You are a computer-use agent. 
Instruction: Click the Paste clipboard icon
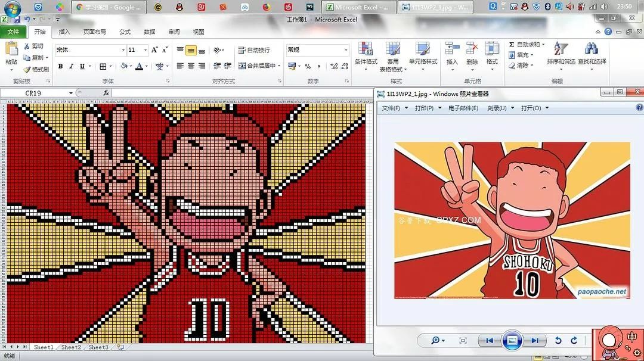pos(11,49)
